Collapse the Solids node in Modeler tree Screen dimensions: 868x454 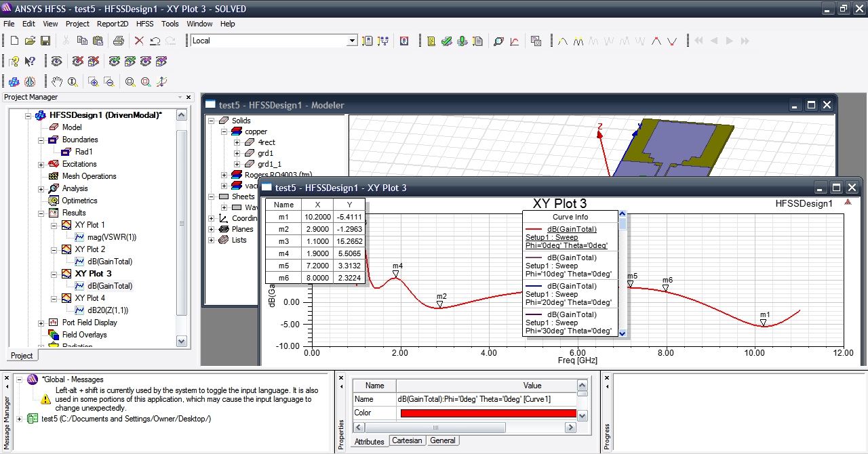[x=212, y=121]
